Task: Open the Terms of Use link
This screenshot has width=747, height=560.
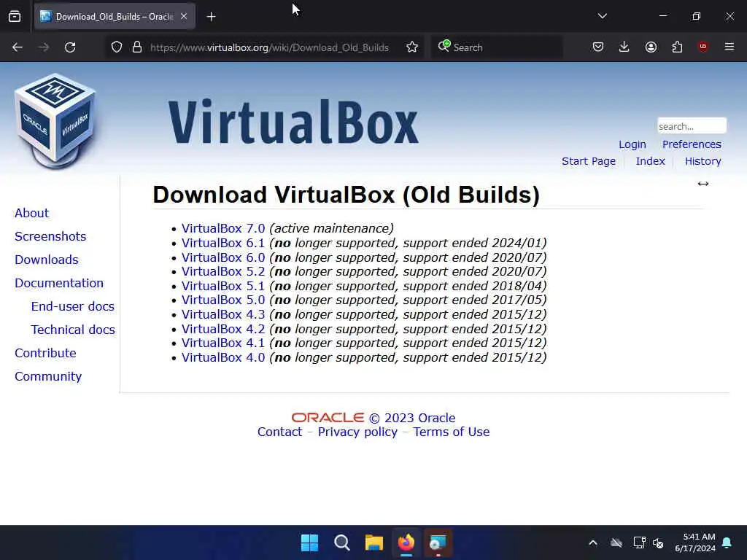Action: coord(451,432)
